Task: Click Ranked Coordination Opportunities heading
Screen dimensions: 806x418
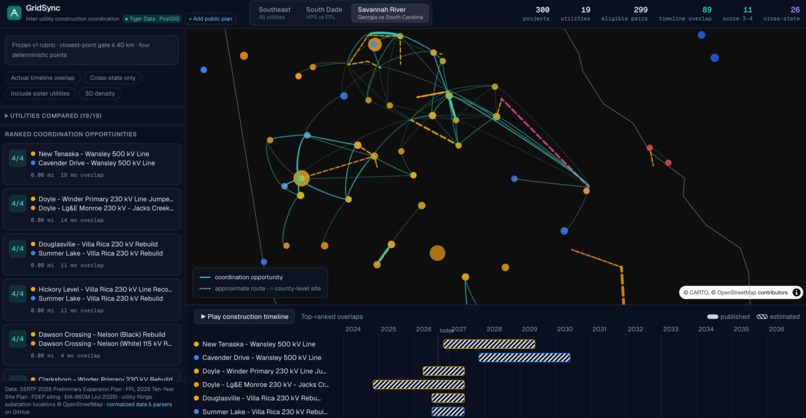Action: 71,134
